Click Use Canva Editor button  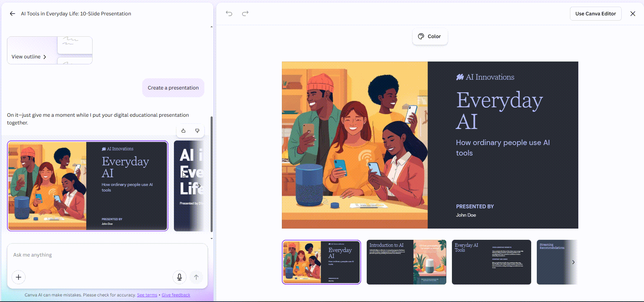tap(595, 14)
